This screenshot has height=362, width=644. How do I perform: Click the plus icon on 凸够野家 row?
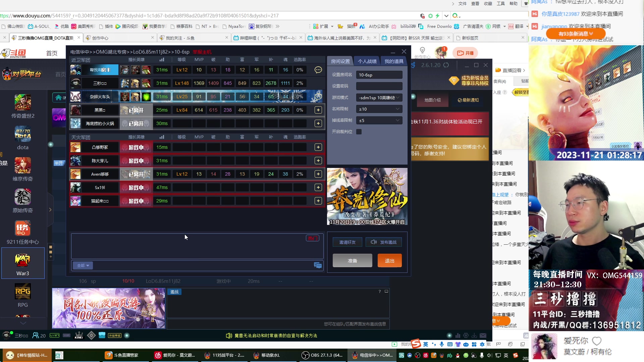(x=318, y=147)
